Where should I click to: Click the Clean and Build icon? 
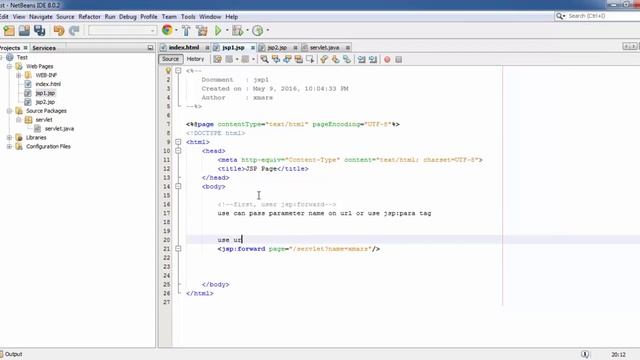202,31
